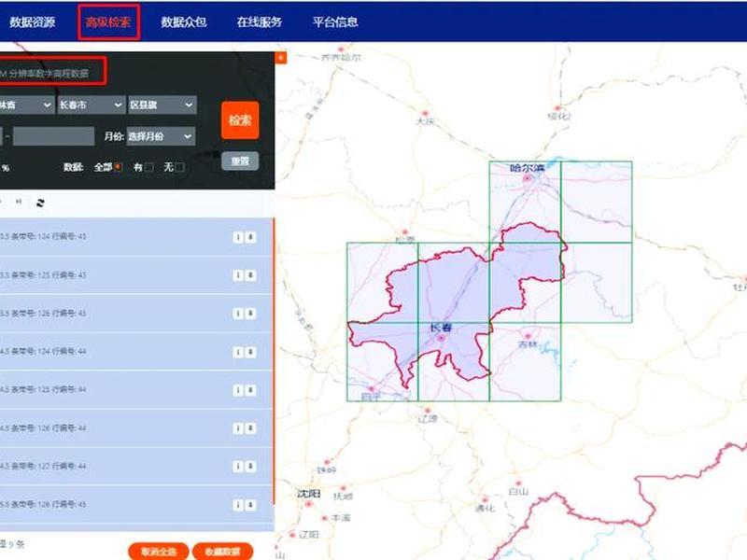Open info for strip 124 row 44
This screenshot has width=747, height=560.
[238, 352]
